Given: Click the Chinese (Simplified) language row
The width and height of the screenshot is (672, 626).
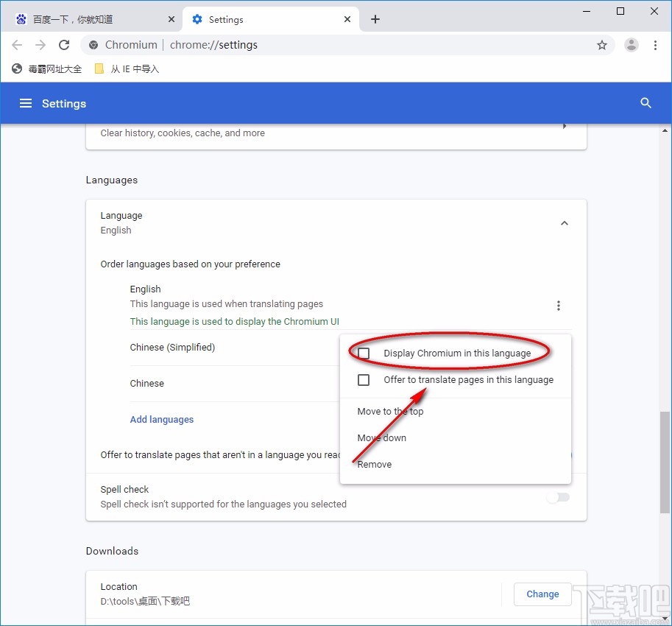Looking at the screenshot, I should 234,348.
